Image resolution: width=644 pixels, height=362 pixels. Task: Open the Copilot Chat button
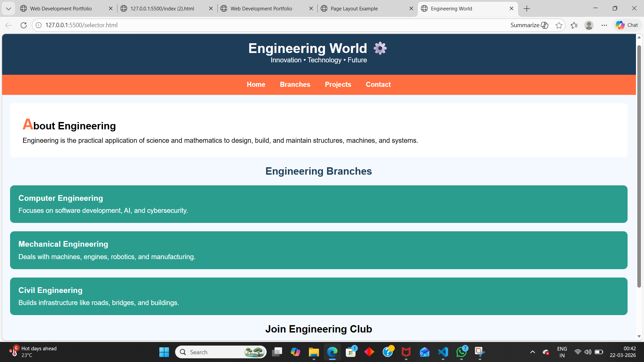(x=627, y=25)
